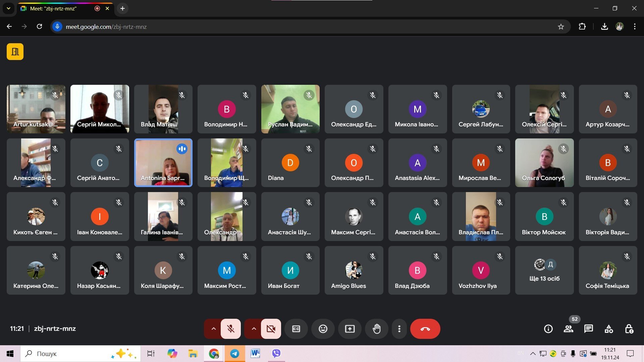Select Руслан Вадим... video tile
644x362 pixels.
(x=290, y=109)
